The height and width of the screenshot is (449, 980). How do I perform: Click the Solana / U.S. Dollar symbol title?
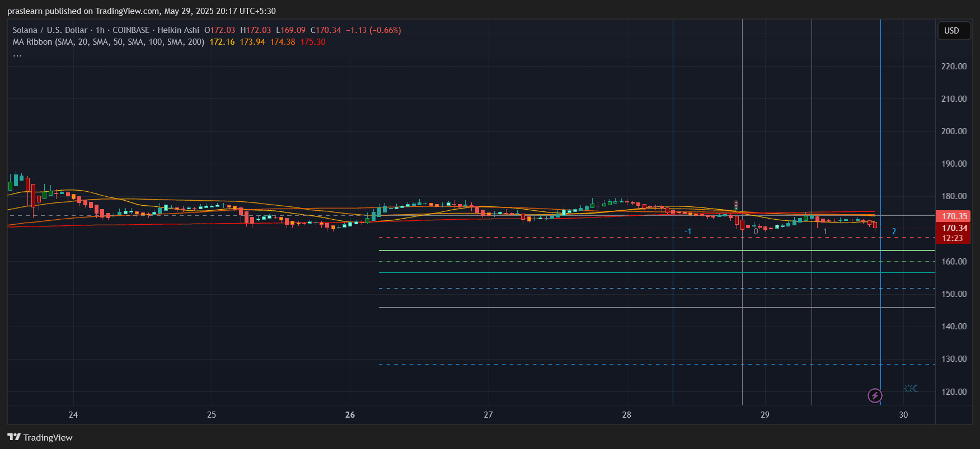(50, 30)
